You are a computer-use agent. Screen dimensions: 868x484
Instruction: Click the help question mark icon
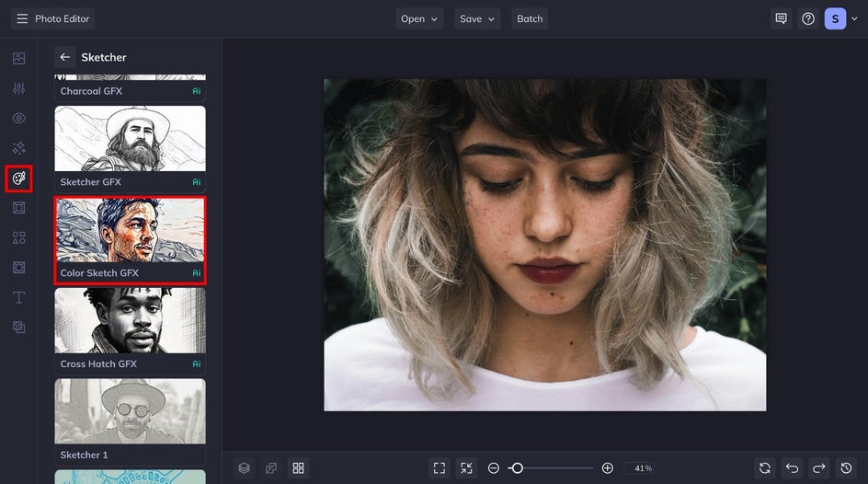tap(808, 18)
